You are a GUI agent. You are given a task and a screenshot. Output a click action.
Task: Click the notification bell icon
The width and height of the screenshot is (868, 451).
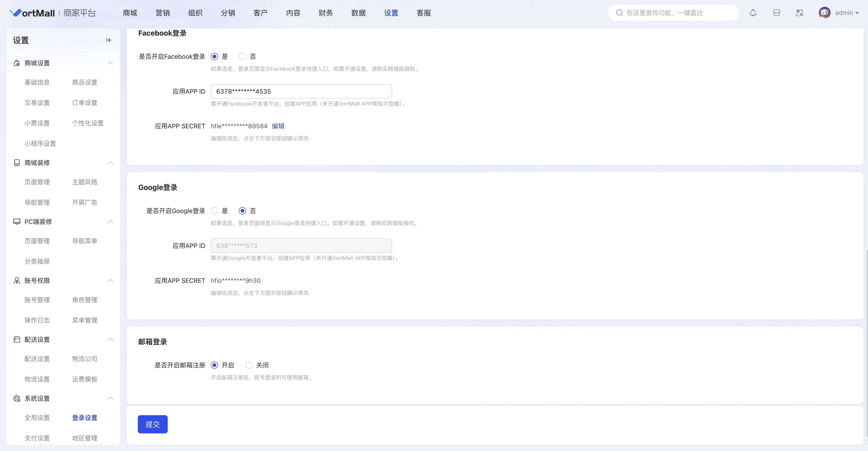[x=753, y=13]
